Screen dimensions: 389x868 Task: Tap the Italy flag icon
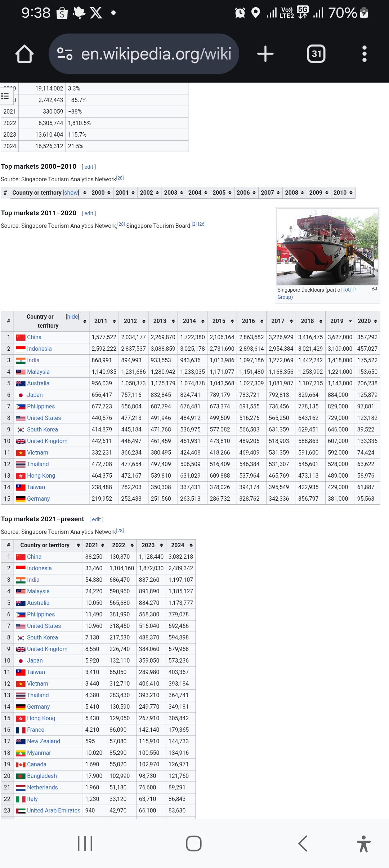click(21, 799)
